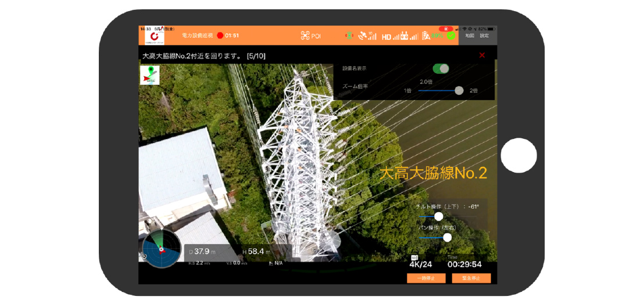Tap the 緊急停止 emergency stop button

point(471,279)
